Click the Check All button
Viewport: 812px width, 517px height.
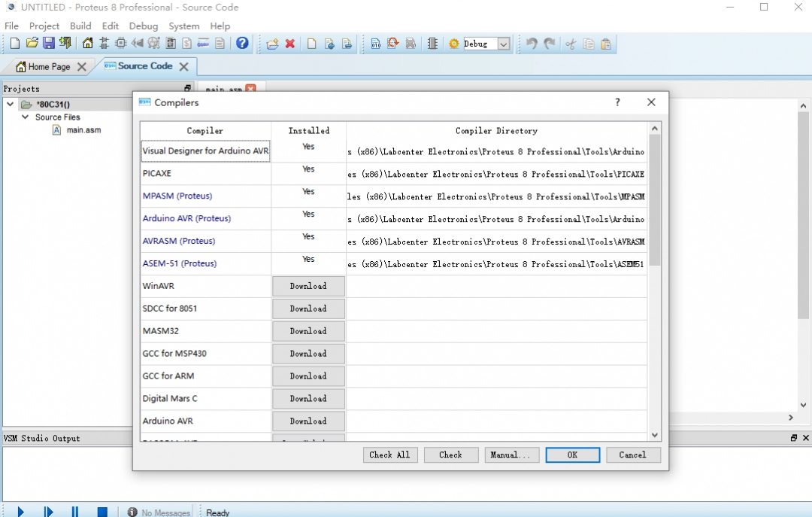point(389,455)
